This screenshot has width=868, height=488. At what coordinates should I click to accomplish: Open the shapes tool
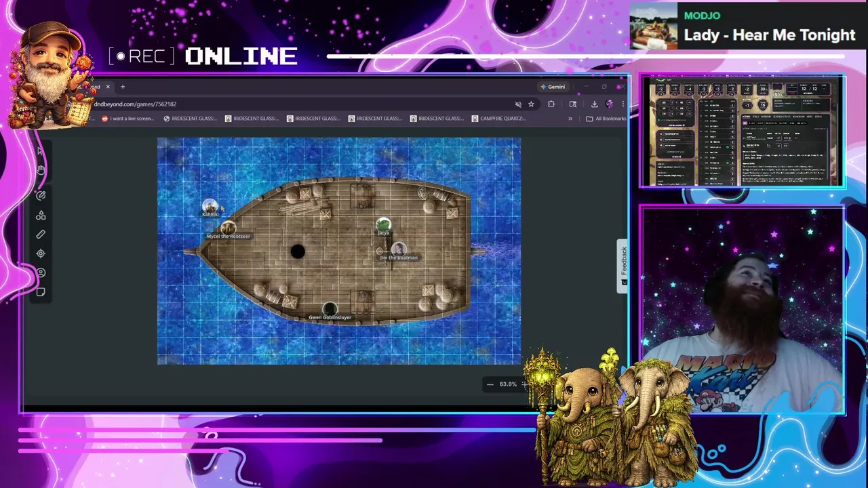(41, 215)
